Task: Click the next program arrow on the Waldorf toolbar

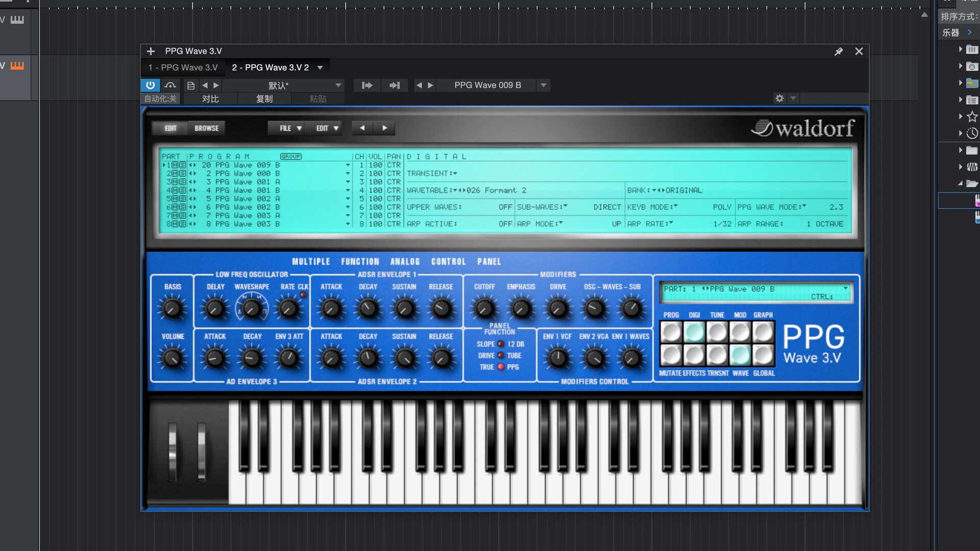Action: [384, 128]
